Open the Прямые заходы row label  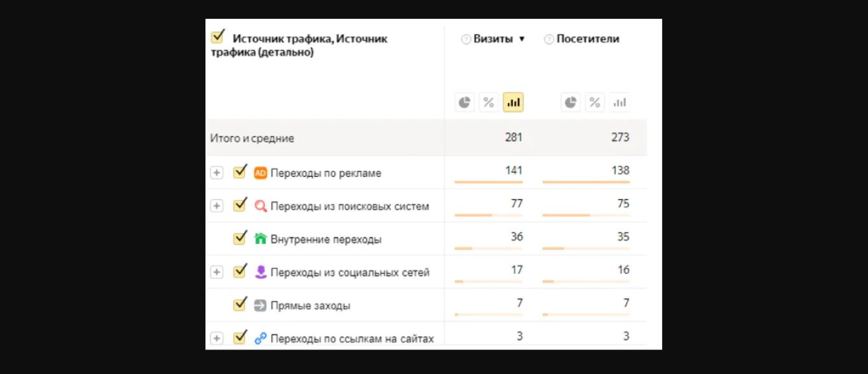pos(310,305)
